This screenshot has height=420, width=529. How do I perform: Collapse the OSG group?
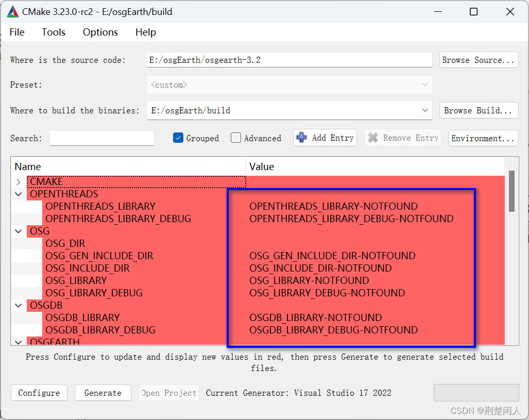[x=18, y=231]
